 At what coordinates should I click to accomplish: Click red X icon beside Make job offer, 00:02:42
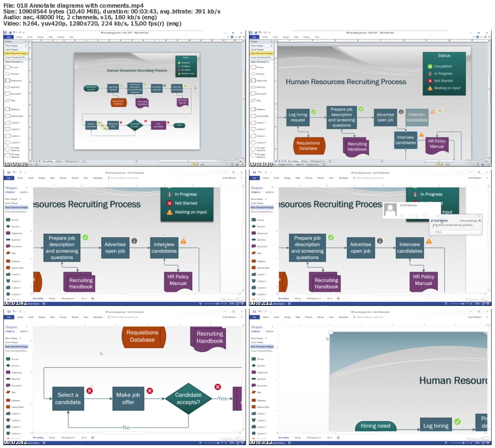point(150,391)
